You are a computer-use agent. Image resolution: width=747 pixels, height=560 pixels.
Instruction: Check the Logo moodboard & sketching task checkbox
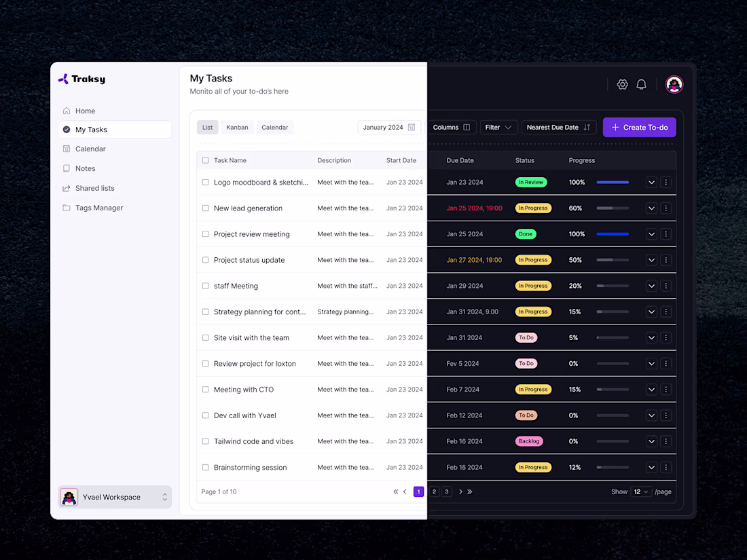pyautogui.click(x=205, y=182)
